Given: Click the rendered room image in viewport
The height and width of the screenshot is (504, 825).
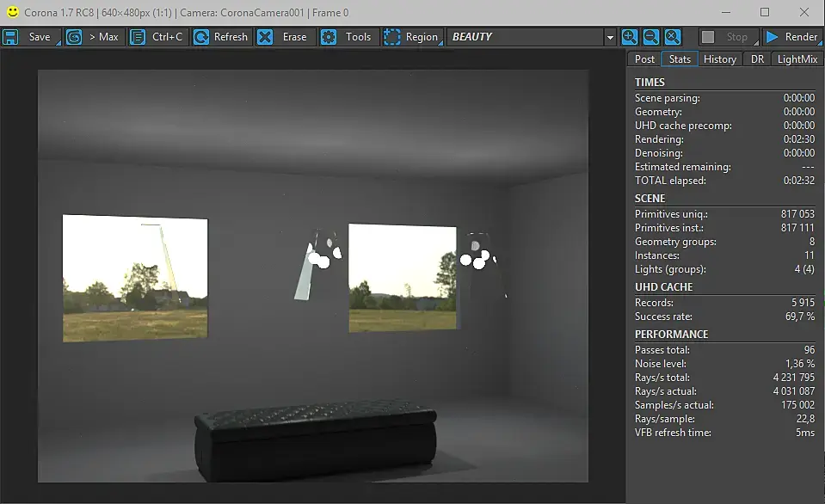Looking at the screenshot, I should (x=312, y=276).
